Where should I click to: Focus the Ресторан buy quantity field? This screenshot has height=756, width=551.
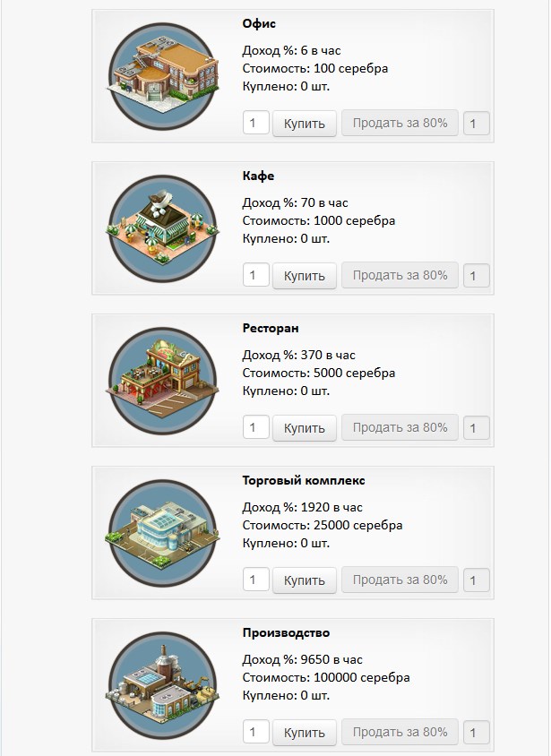tap(256, 427)
